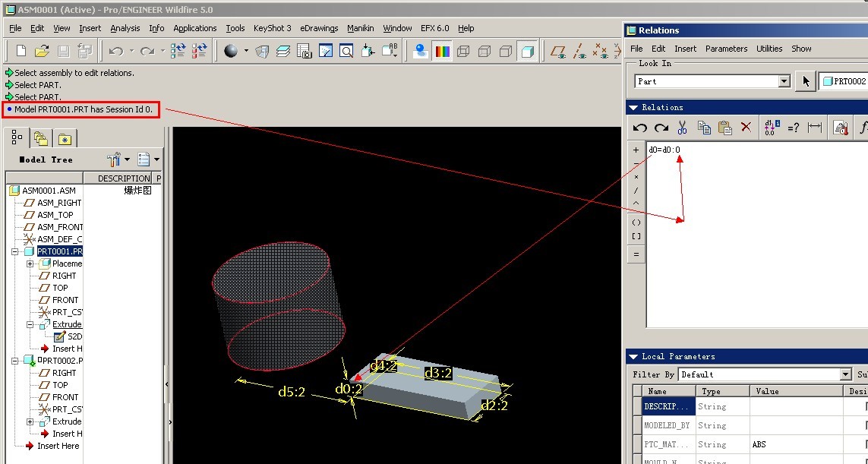The width and height of the screenshot is (868, 464).
Task: Open the KeyShot 3 menu
Action: click(x=273, y=28)
